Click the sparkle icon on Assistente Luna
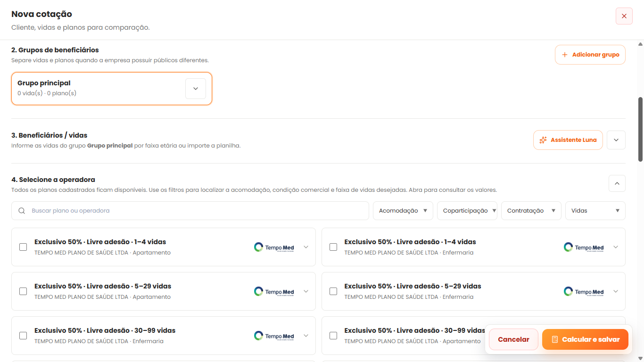 click(543, 140)
